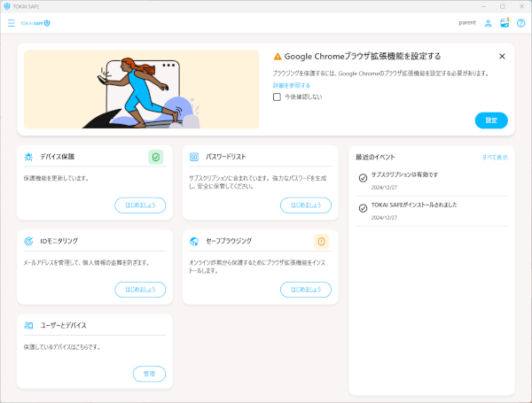The image size is (532, 403).
Task: Select the パスワードリスト card title
Action: 225,157
